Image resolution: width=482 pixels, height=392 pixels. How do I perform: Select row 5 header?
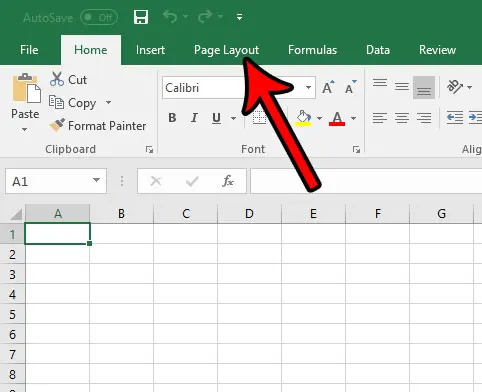[x=12, y=314]
